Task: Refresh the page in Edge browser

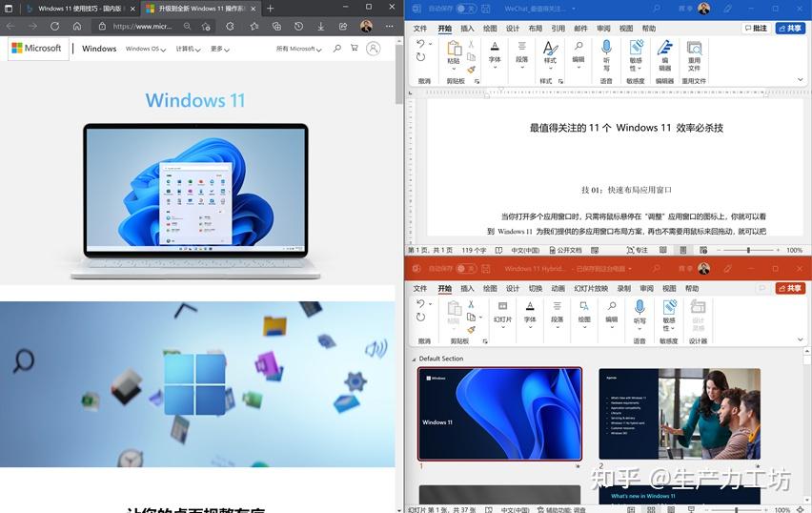Action: click(55, 26)
